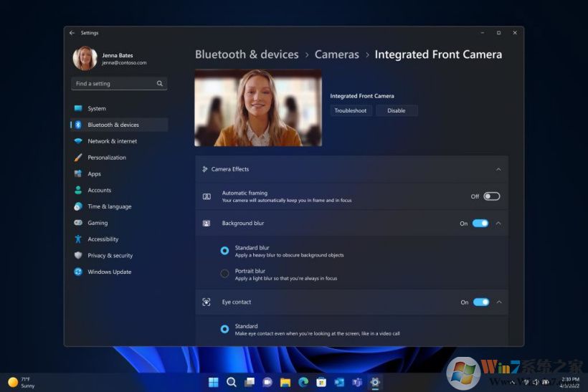Open File Explorer from the taskbar

[285, 382]
